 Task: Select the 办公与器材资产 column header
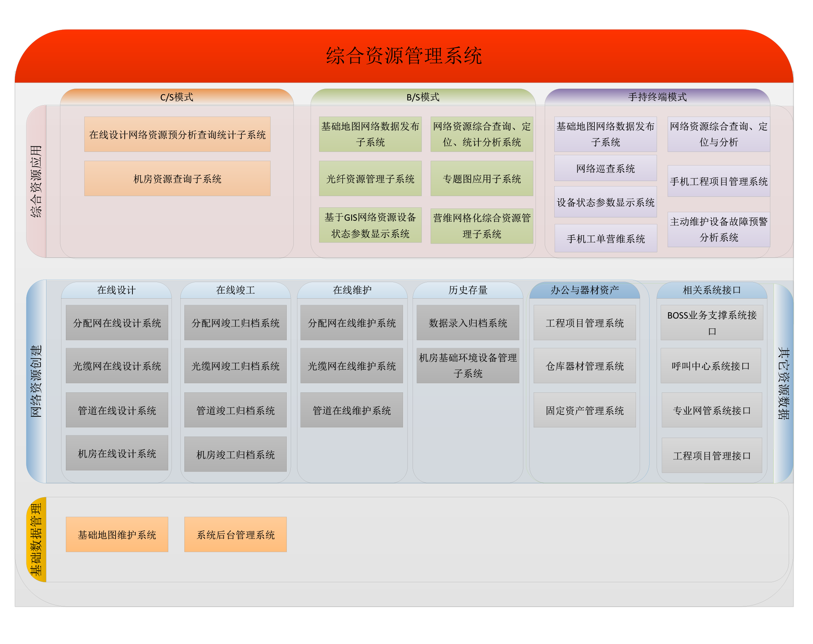[x=584, y=290]
